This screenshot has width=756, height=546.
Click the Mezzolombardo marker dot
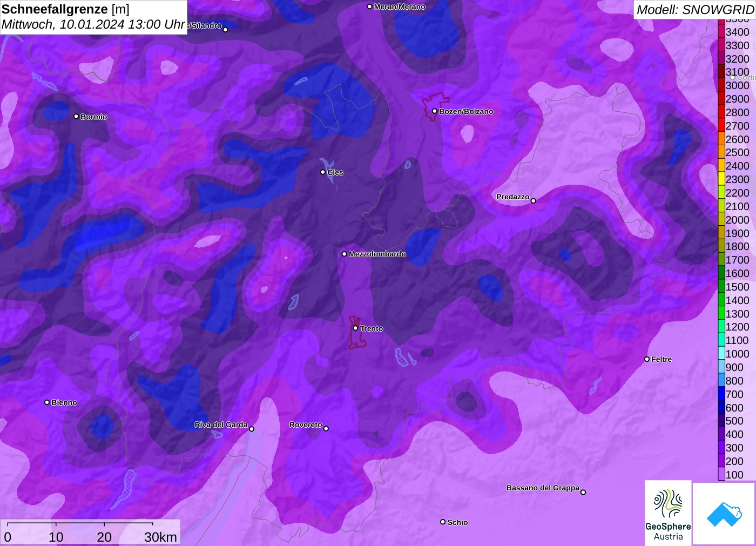click(345, 254)
